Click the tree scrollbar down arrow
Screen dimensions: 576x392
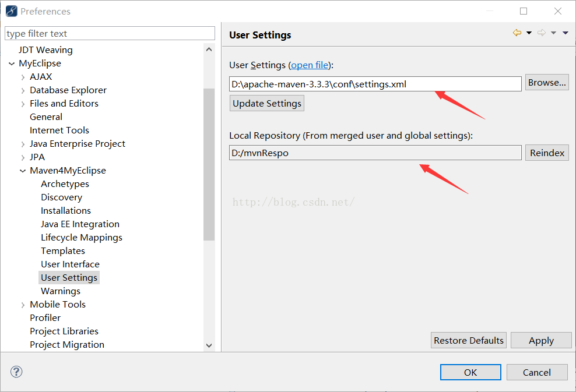pos(209,345)
